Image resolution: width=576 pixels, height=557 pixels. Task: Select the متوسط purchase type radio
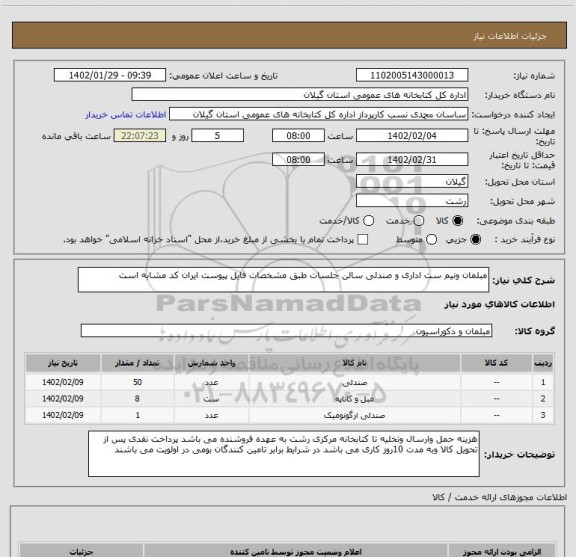(431, 240)
